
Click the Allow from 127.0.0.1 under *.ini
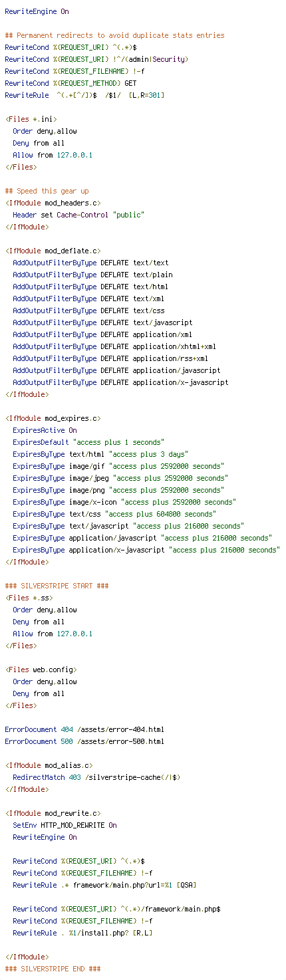click(x=53, y=155)
